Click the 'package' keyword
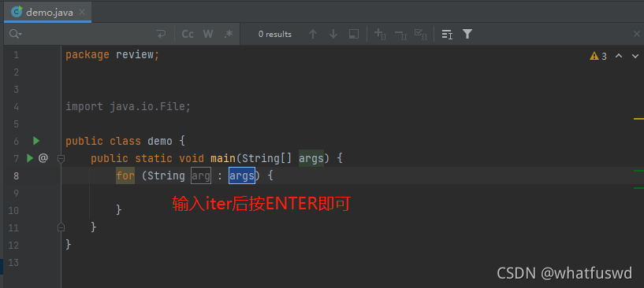Image resolution: width=644 pixels, height=288 pixels. point(87,55)
